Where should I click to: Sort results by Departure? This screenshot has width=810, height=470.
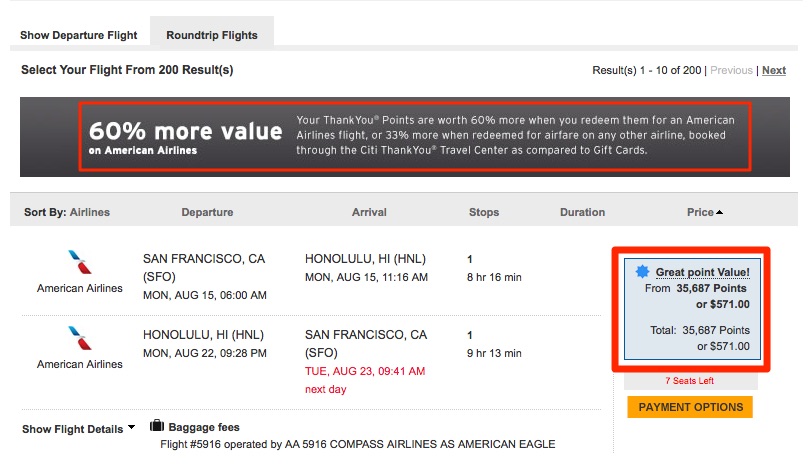(207, 212)
